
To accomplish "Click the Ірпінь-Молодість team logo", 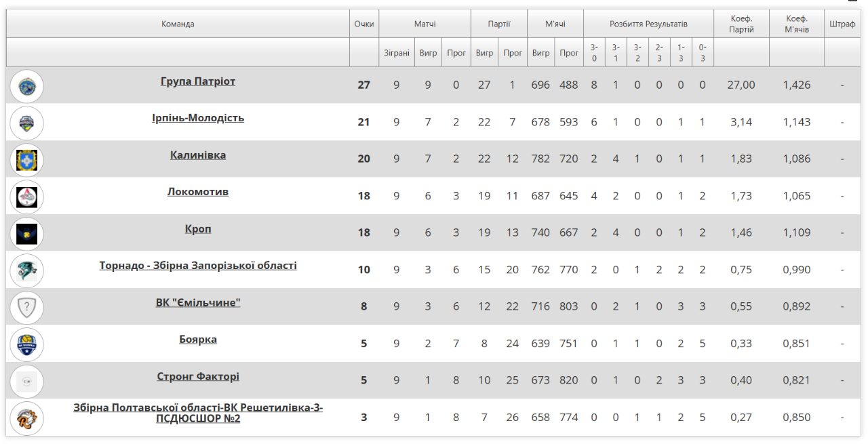I will (27, 123).
